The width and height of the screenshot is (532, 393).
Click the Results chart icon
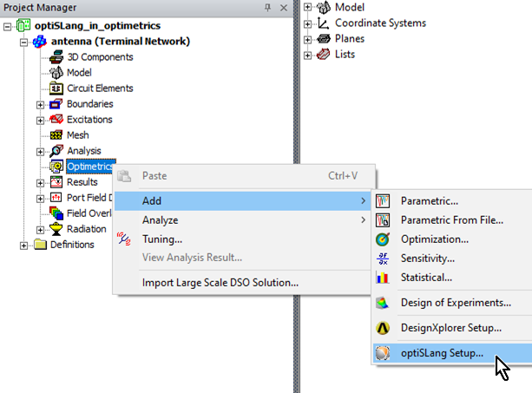pos(56,182)
